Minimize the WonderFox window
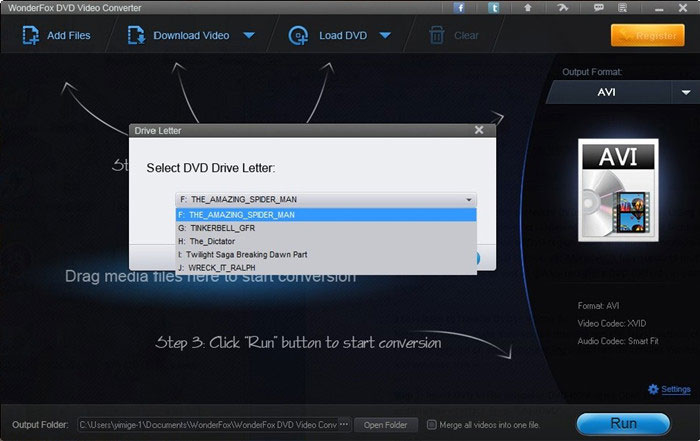700x441 pixels. (659, 8)
